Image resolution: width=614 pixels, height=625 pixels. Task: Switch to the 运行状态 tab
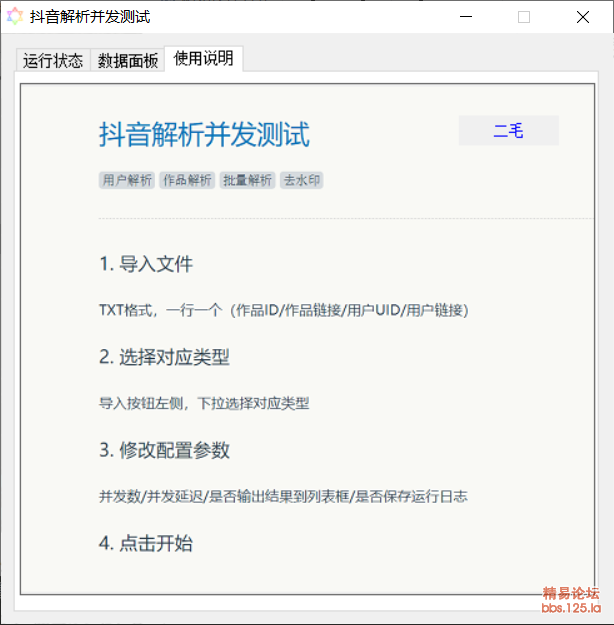[53, 61]
